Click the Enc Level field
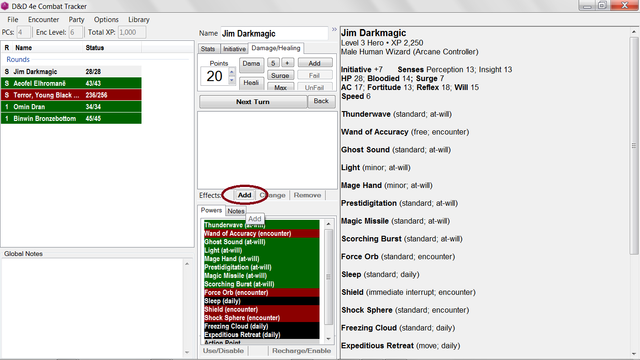The height and width of the screenshot is (360, 640). 75,32
